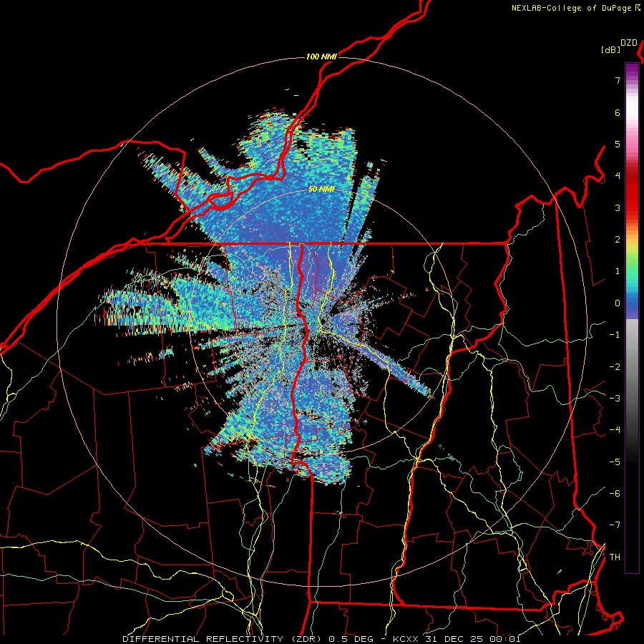Viewport: 644px width, 644px height.
Task: Click the ZDR color scale bar
Action: coord(632,318)
